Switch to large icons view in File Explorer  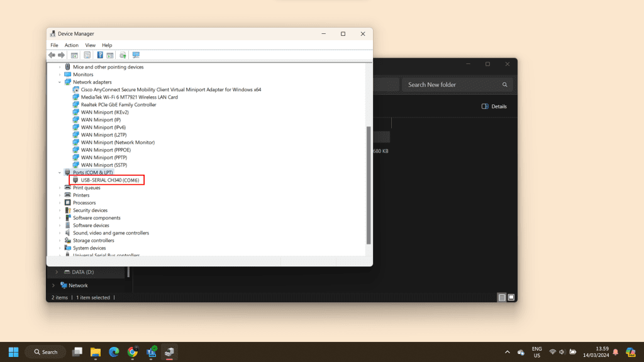[x=511, y=297]
